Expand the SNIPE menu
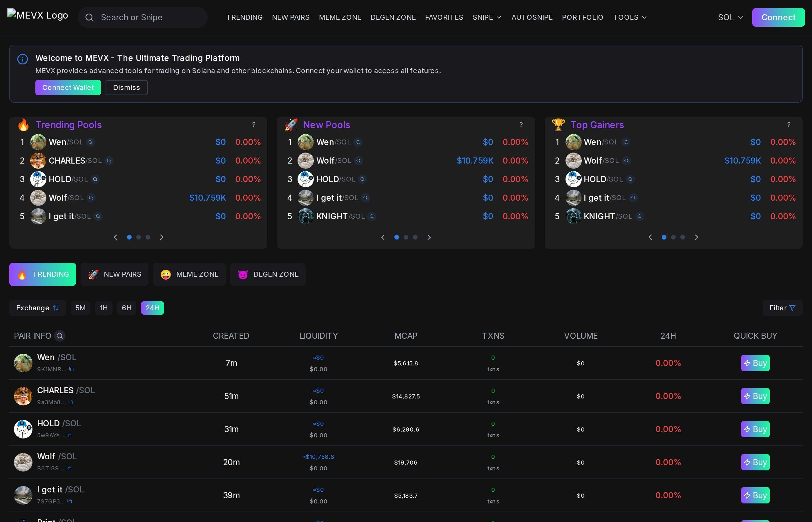 pos(487,17)
